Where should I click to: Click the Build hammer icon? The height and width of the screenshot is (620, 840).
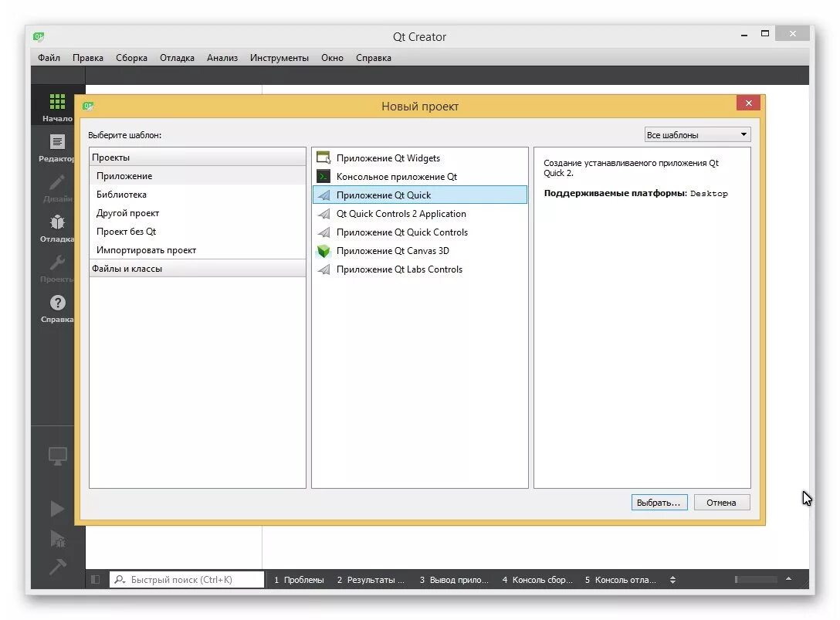point(57,567)
